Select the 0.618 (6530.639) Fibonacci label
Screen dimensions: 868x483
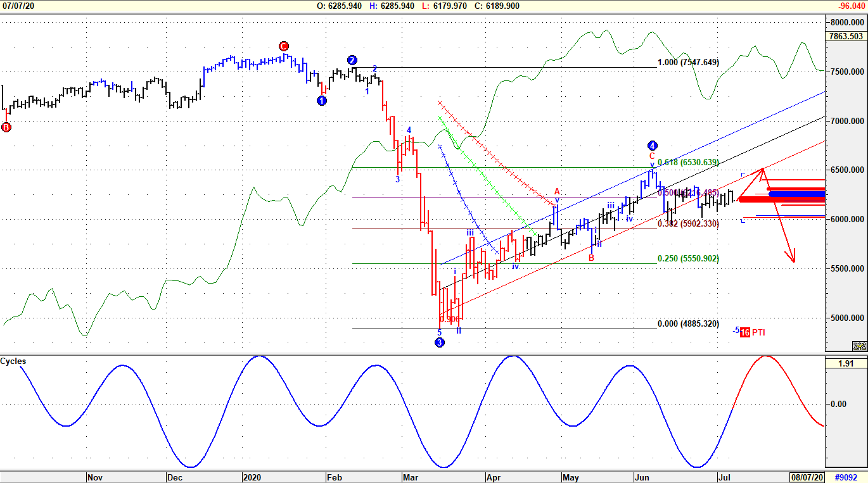[689, 163]
